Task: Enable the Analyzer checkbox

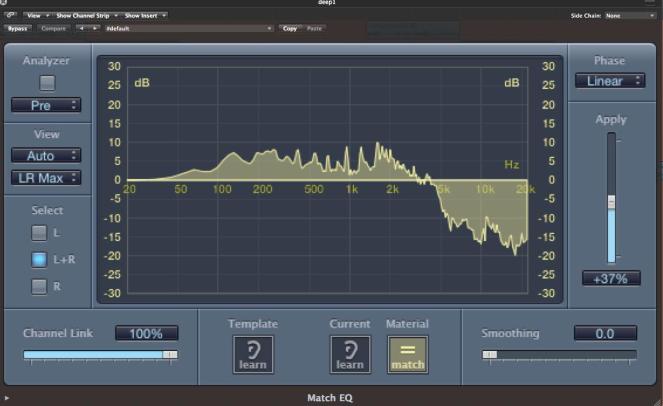Action: [47, 83]
